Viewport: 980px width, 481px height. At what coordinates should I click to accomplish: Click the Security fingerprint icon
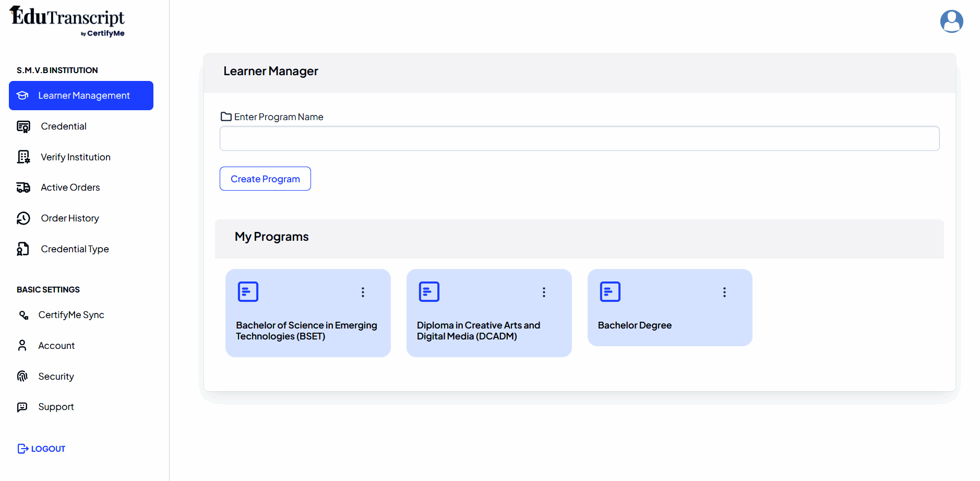[x=22, y=376]
